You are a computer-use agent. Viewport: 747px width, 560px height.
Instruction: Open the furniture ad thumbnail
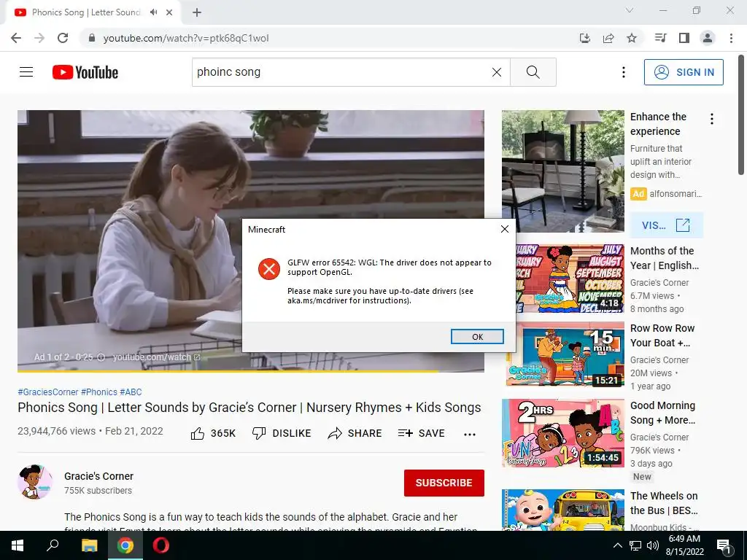pos(562,171)
